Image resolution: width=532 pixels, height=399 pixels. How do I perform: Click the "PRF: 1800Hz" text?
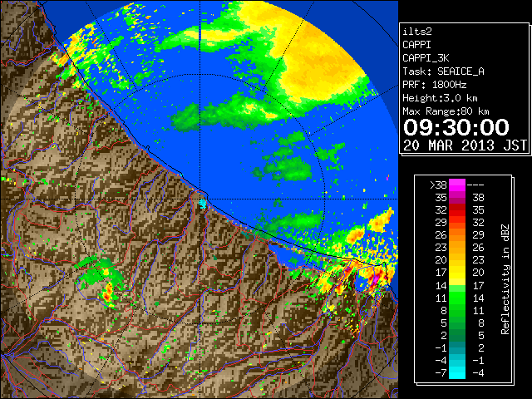tap(434, 85)
